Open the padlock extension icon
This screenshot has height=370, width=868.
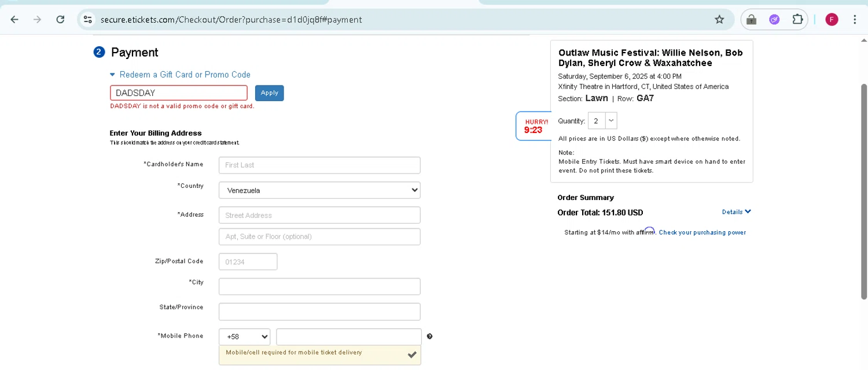[x=752, y=20]
